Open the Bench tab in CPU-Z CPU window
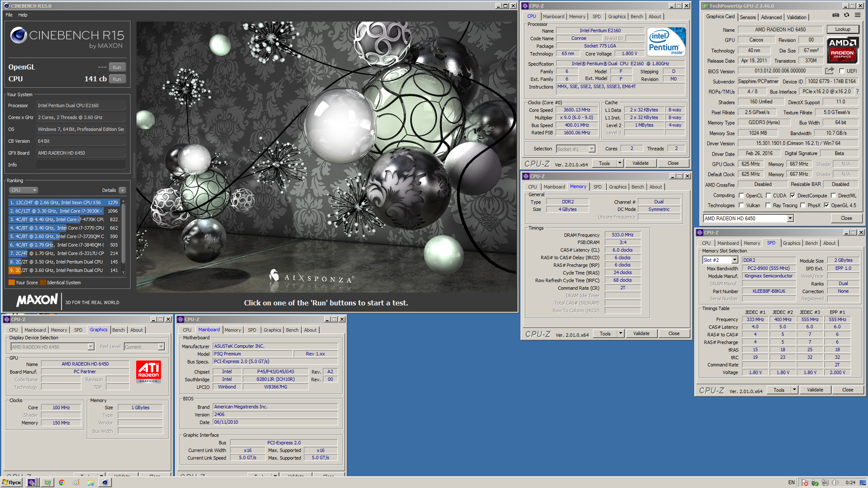The height and width of the screenshot is (488, 868). pos(637,17)
